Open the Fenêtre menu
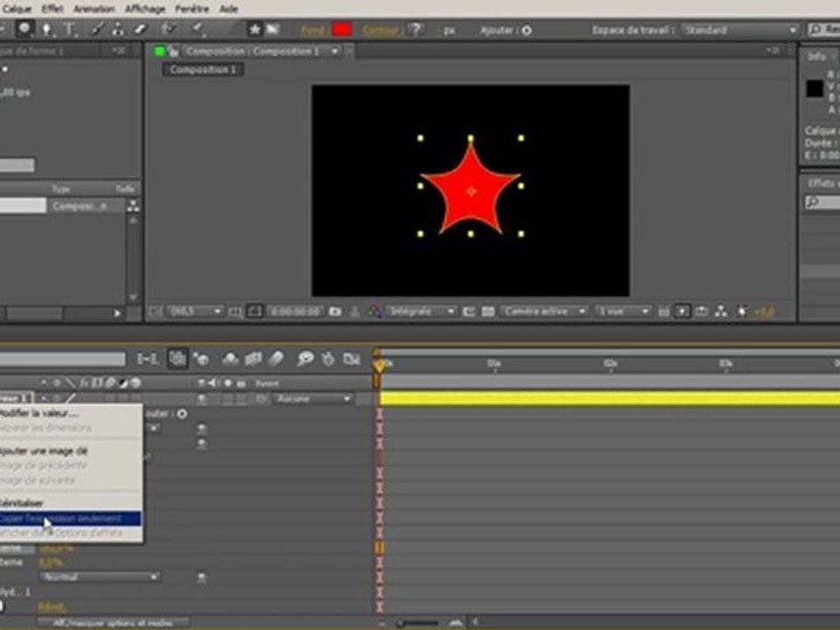This screenshot has width=840, height=630. [192, 9]
